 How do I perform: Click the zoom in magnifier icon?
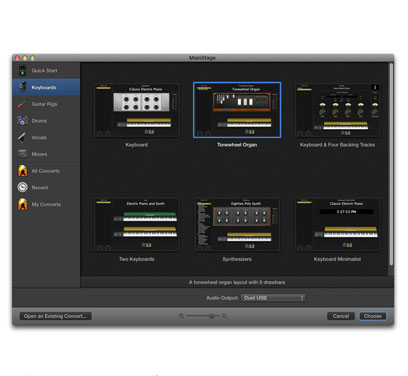pyautogui.click(x=225, y=315)
